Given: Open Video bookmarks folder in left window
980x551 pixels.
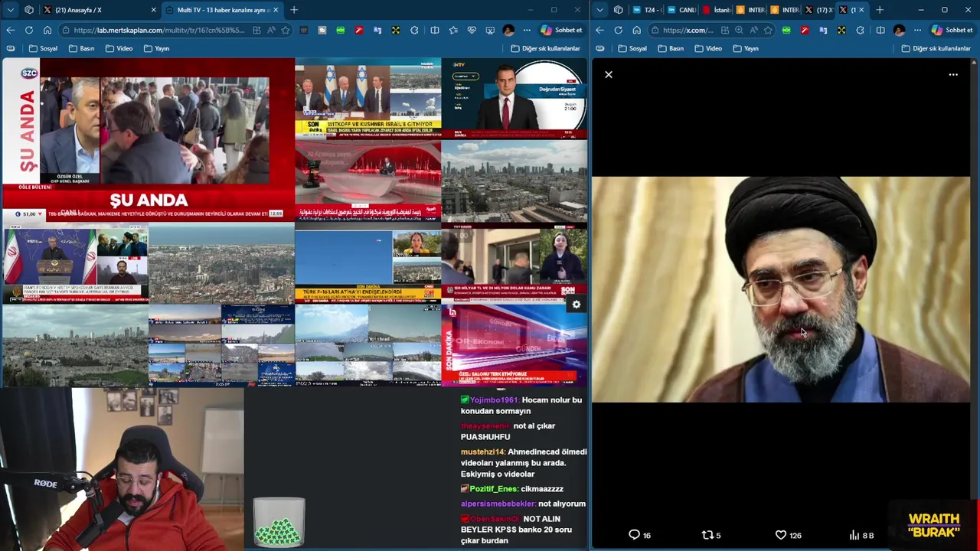Looking at the screenshot, I should coord(119,48).
